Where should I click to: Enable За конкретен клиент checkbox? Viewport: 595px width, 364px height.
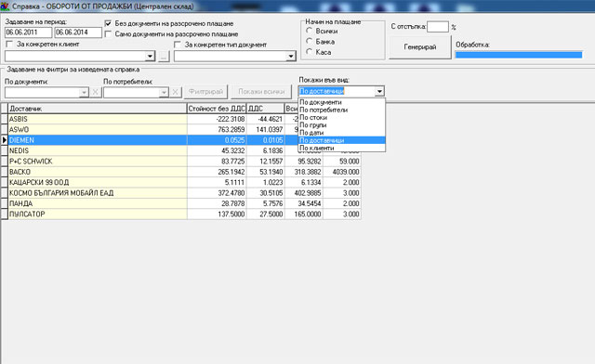point(9,45)
